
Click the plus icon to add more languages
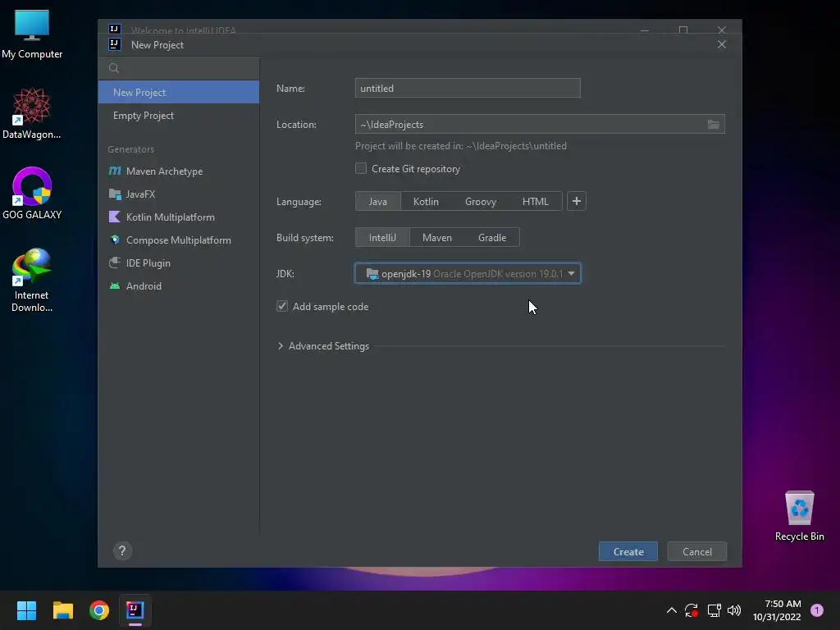click(x=577, y=202)
